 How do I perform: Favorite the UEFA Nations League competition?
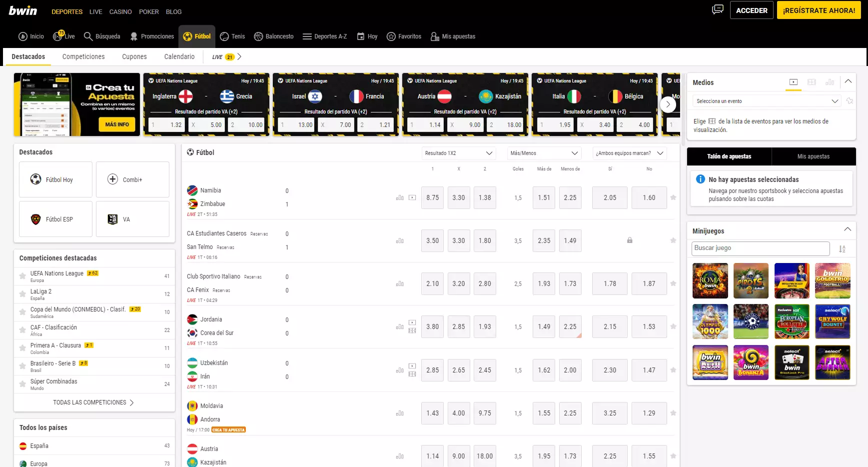coord(22,276)
